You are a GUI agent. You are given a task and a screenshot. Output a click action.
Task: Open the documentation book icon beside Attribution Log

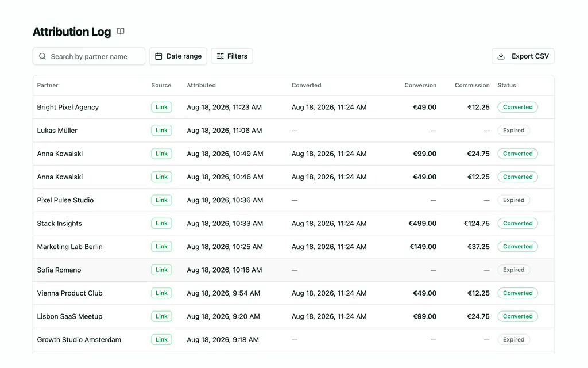click(121, 31)
